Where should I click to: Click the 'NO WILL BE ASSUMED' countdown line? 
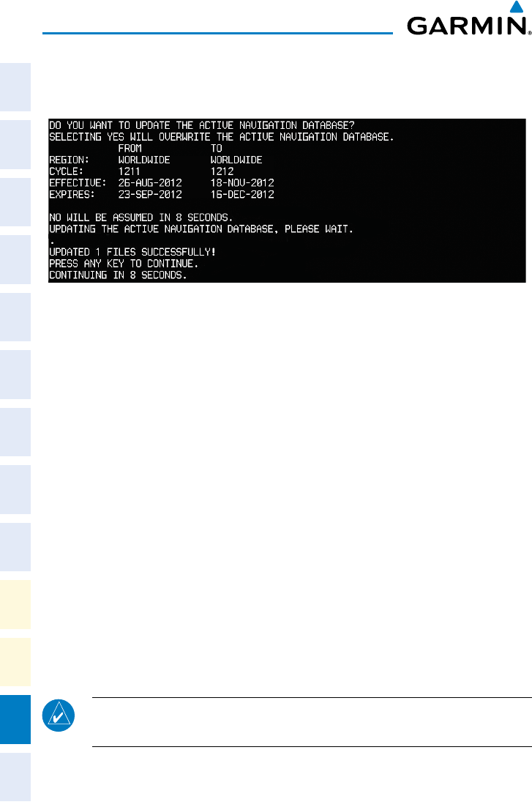(x=141, y=218)
